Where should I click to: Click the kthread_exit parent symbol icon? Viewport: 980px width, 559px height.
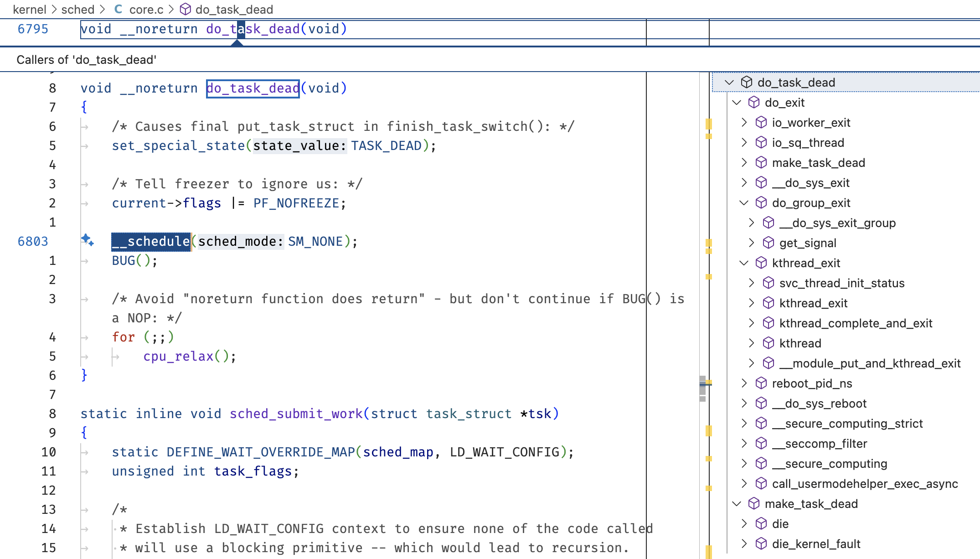tap(761, 263)
